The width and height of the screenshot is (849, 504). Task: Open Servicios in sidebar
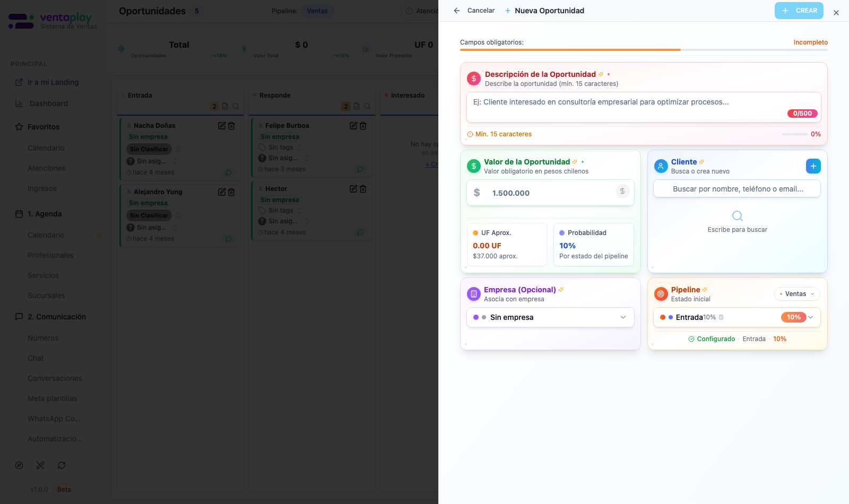point(43,275)
